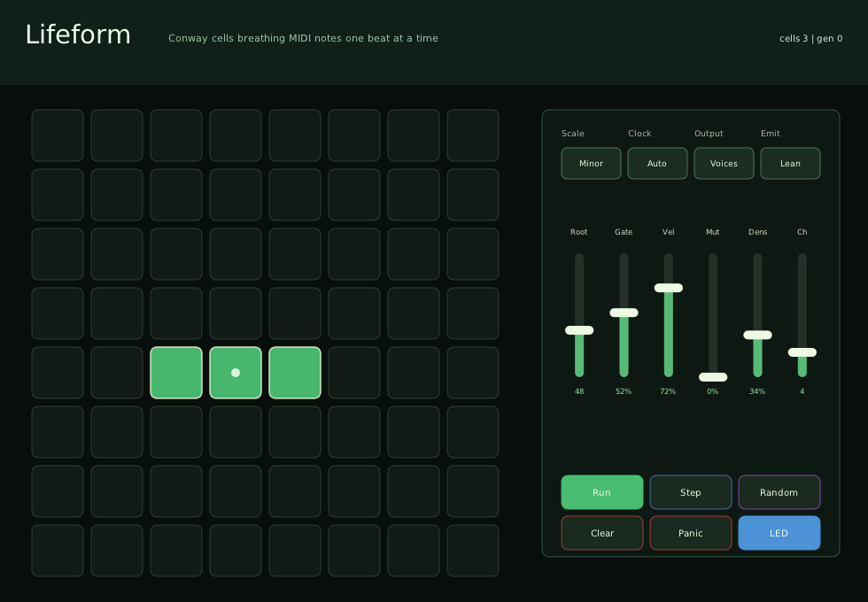Randomize the grid with Random button
The image size is (868, 602).
coord(779,492)
